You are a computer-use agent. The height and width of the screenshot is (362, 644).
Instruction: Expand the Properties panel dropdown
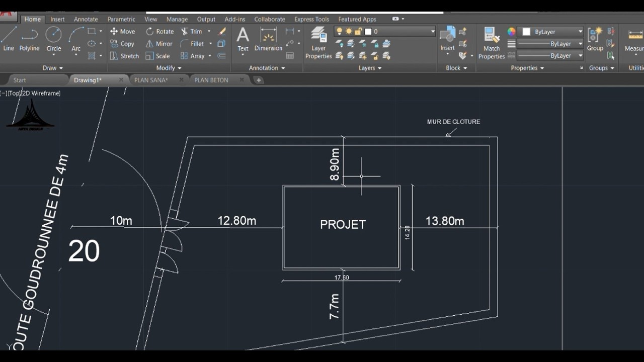pos(527,68)
